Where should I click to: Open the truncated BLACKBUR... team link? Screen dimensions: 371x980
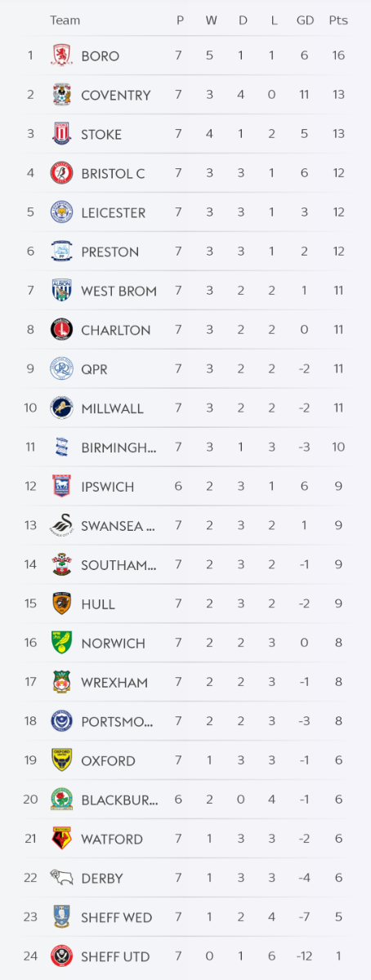pos(119,800)
